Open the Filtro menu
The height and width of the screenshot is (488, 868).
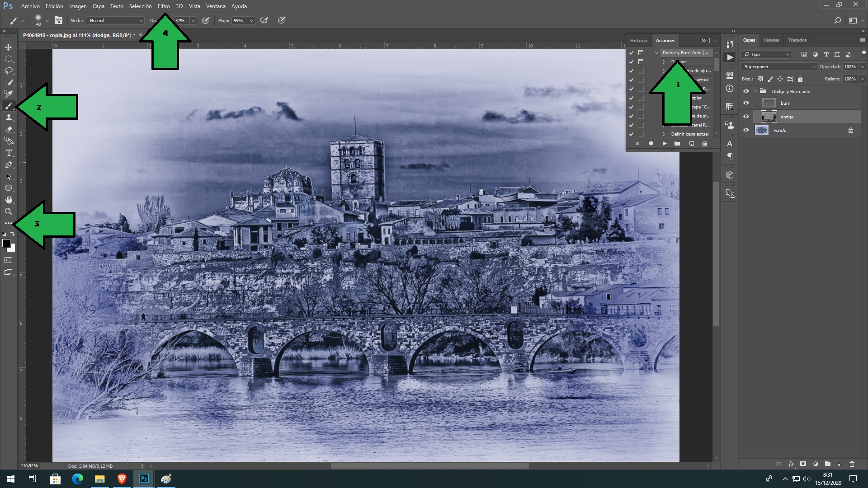coord(164,6)
